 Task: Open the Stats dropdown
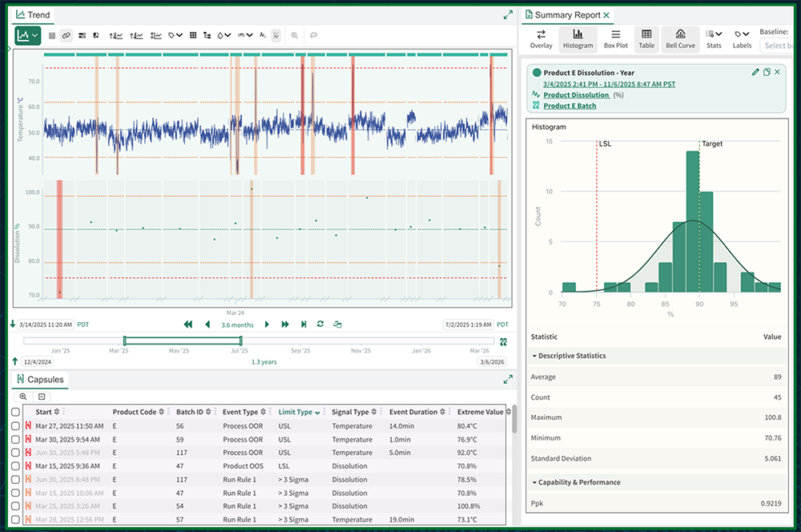pos(714,38)
